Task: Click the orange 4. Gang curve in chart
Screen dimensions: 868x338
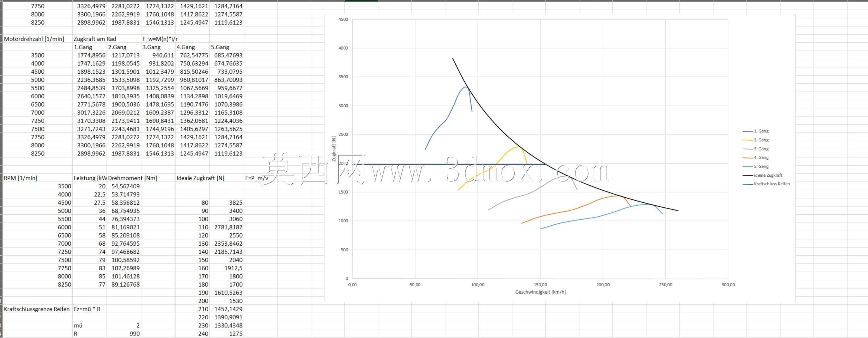Action: (573, 210)
